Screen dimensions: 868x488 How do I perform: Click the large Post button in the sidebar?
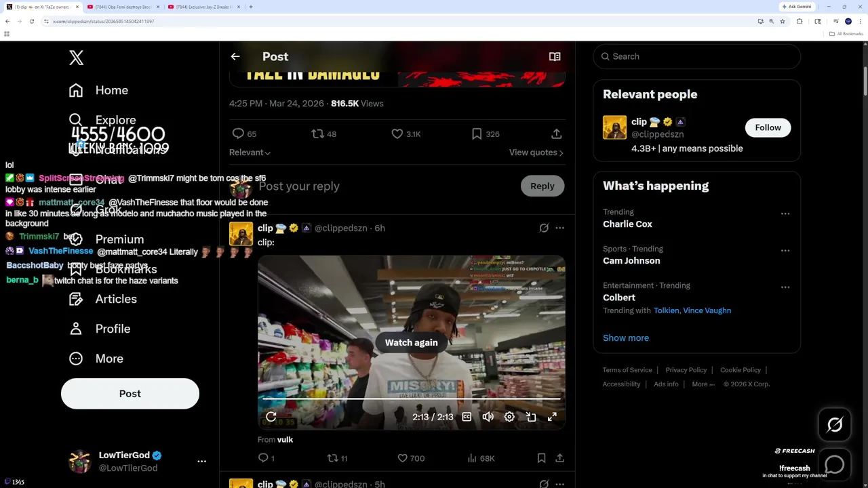(x=130, y=394)
